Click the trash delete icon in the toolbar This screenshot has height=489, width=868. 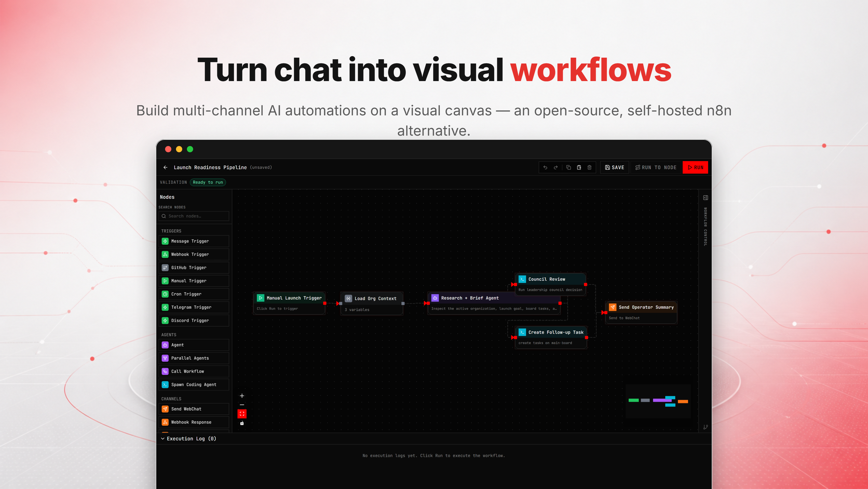pos(589,167)
